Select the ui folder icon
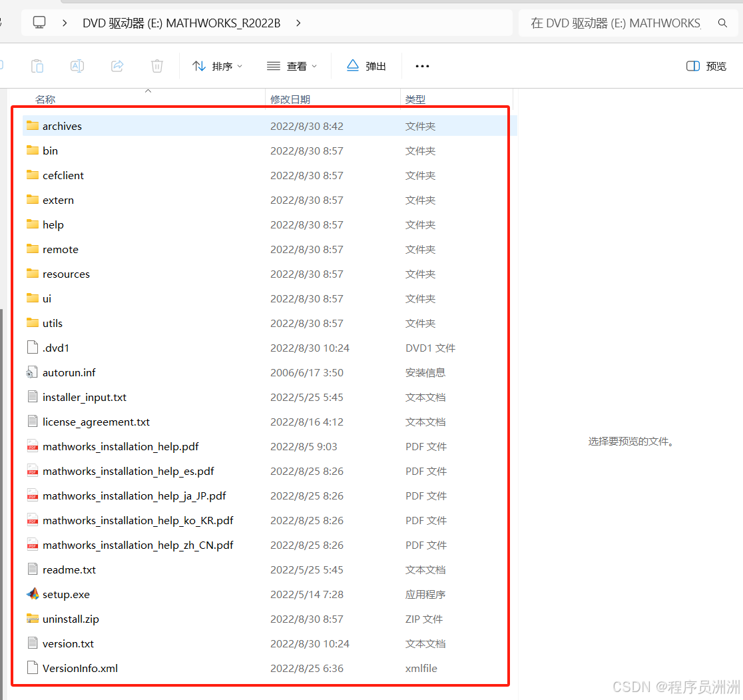This screenshot has width=743, height=700. pos(33,298)
